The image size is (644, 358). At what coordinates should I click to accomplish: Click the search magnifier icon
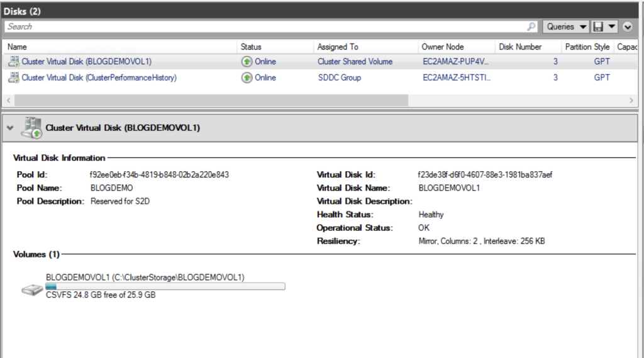point(531,26)
